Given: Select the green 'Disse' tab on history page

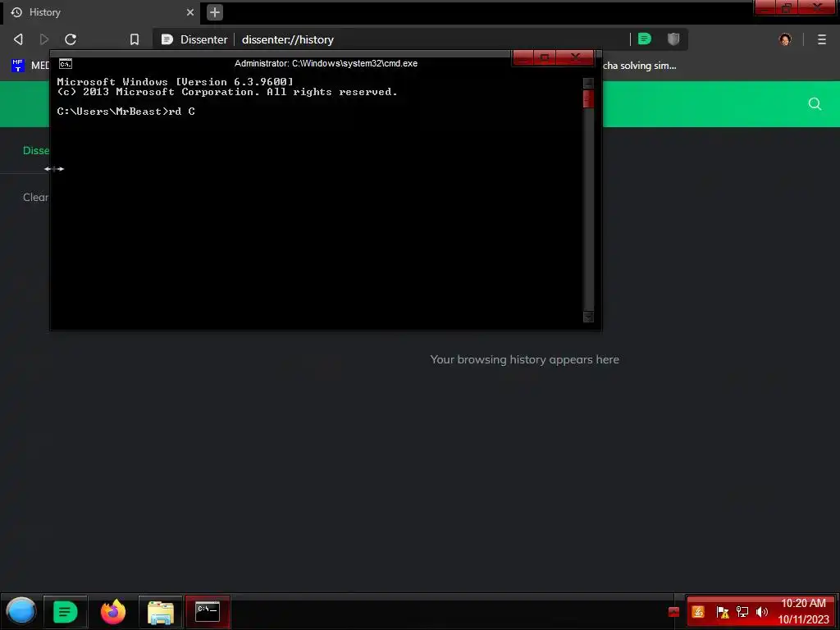Looking at the screenshot, I should coord(36,151).
